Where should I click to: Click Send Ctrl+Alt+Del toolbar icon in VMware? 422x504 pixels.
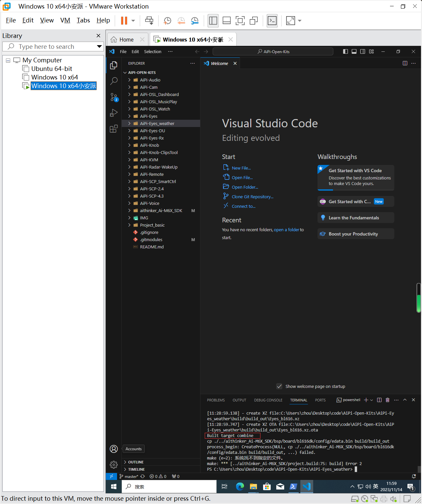tap(149, 20)
